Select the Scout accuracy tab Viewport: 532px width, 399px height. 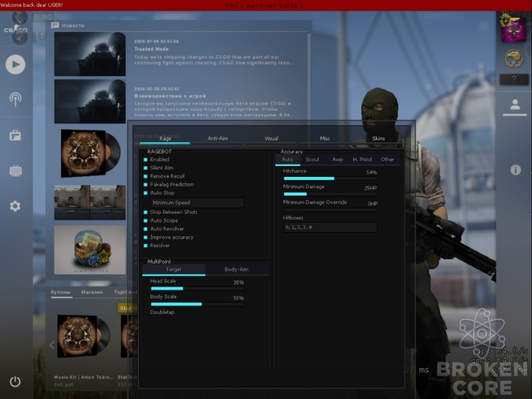click(313, 159)
